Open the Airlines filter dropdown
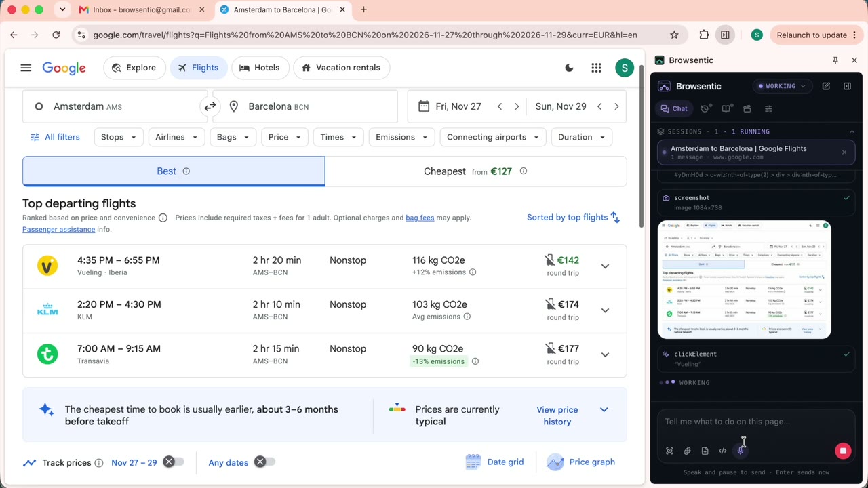 coord(176,137)
